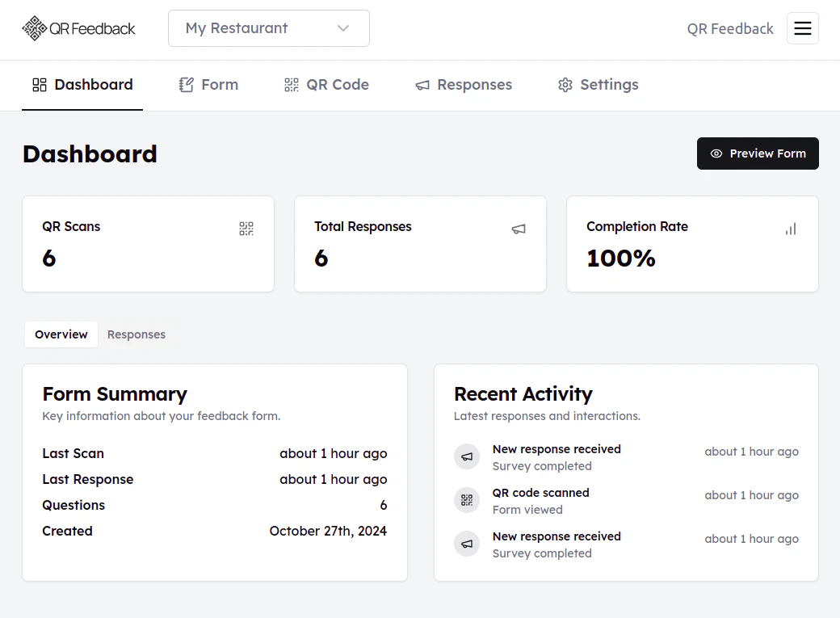This screenshot has width=840, height=618.
Task: Click the megaphone icon next to Responses tab
Action: pyautogui.click(x=421, y=85)
